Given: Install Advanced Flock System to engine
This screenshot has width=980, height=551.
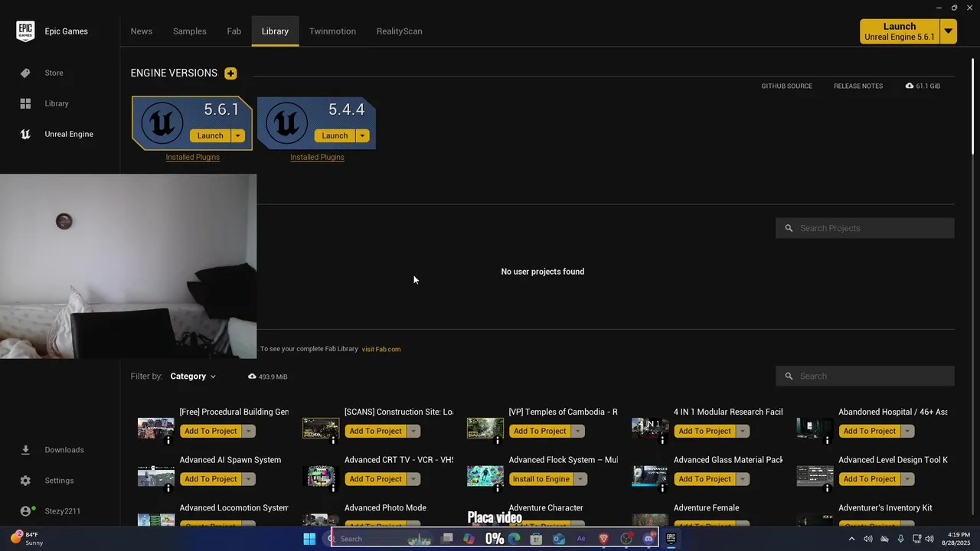Looking at the screenshot, I should pyautogui.click(x=541, y=479).
